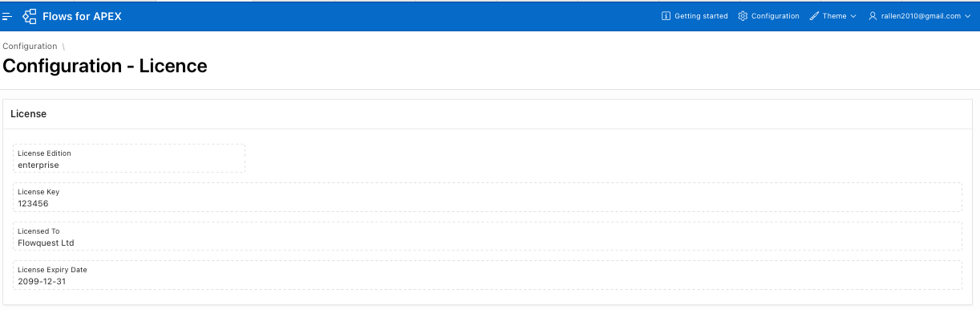Expand the rallen2010@gmail.com account dropdown arrow
Screen dimensions: 980x310
coord(967,16)
